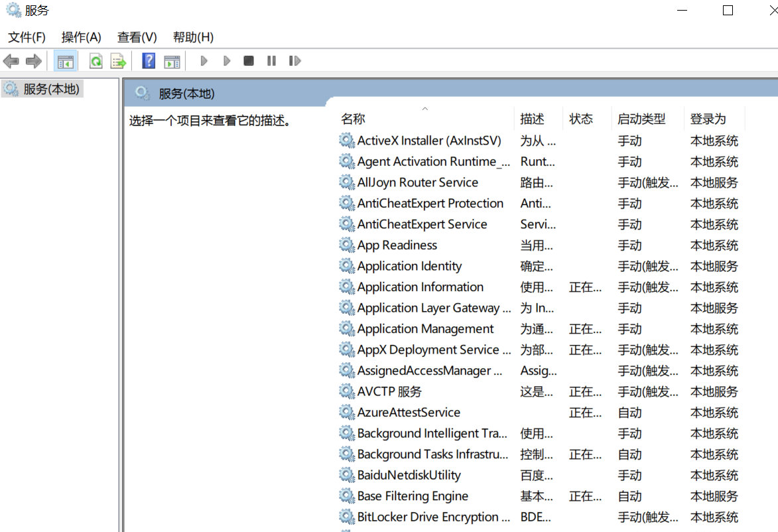
Task: Click the second play icon in the toolbar
Action: (x=227, y=61)
